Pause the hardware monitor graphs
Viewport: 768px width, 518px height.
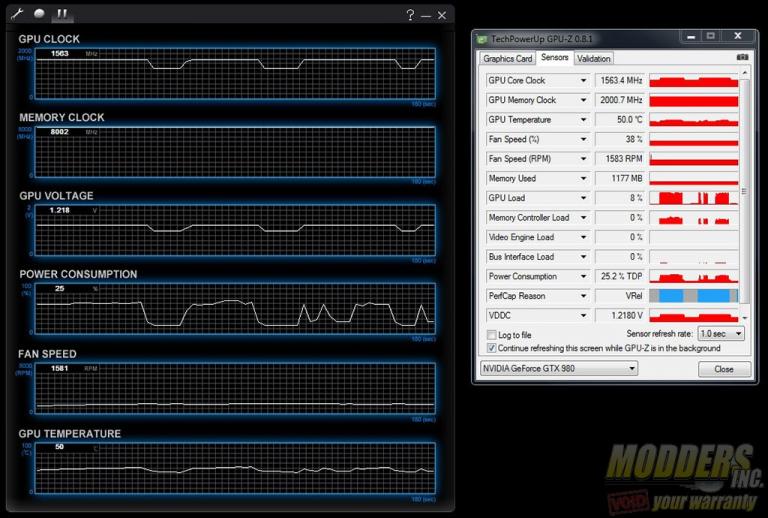62,15
